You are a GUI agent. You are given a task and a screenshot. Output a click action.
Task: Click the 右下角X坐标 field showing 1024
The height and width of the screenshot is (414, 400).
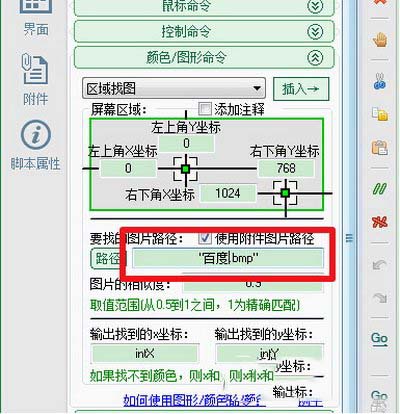click(x=228, y=193)
